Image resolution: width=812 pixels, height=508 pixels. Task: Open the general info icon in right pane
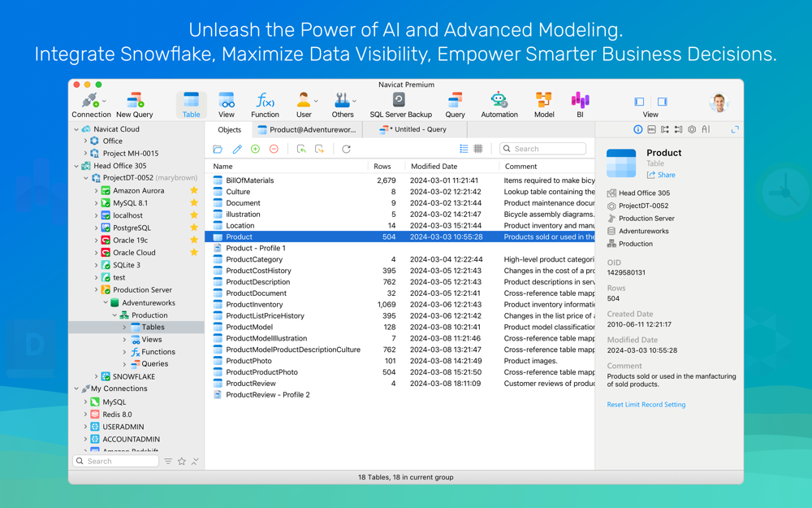(638, 129)
